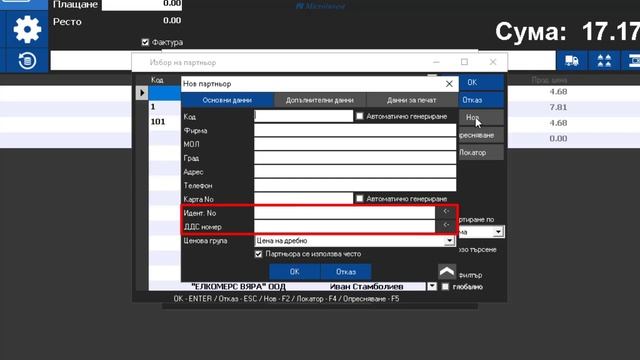Click the 7.81 price cell
This screenshot has height=360, width=640.
tap(558, 107)
